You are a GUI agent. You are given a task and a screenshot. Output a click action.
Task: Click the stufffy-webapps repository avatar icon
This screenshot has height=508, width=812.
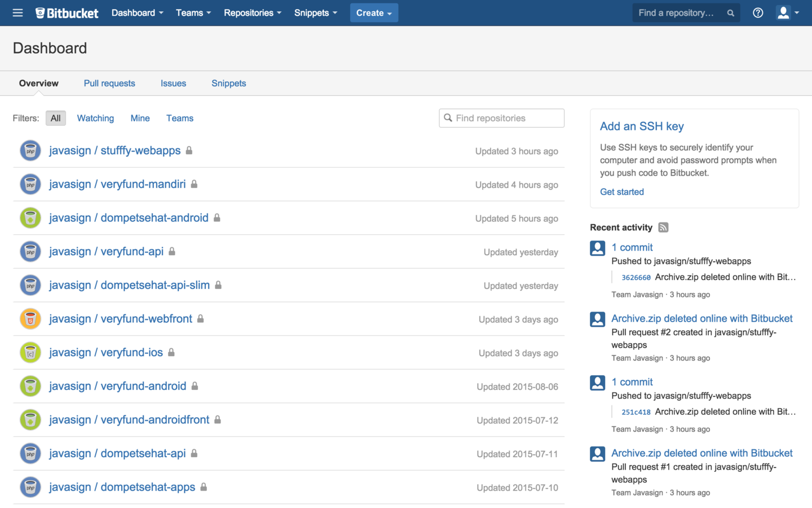click(x=30, y=151)
